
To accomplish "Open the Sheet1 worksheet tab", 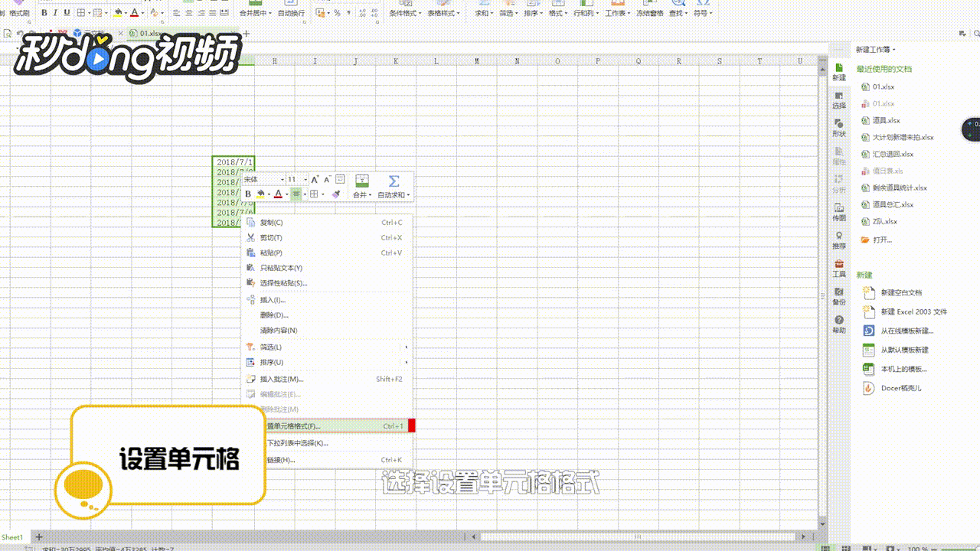I will pyautogui.click(x=13, y=537).
